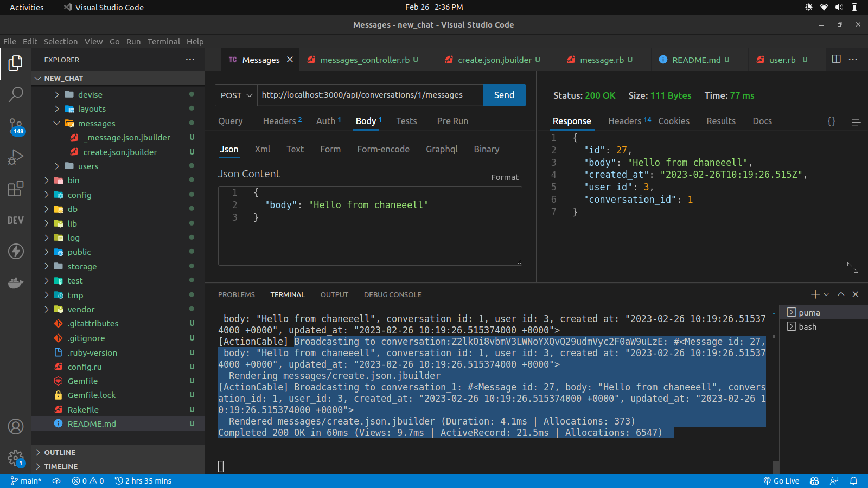Format the JSON content
The width and height of the screenshot is (868, 488).
pos(505,177)
